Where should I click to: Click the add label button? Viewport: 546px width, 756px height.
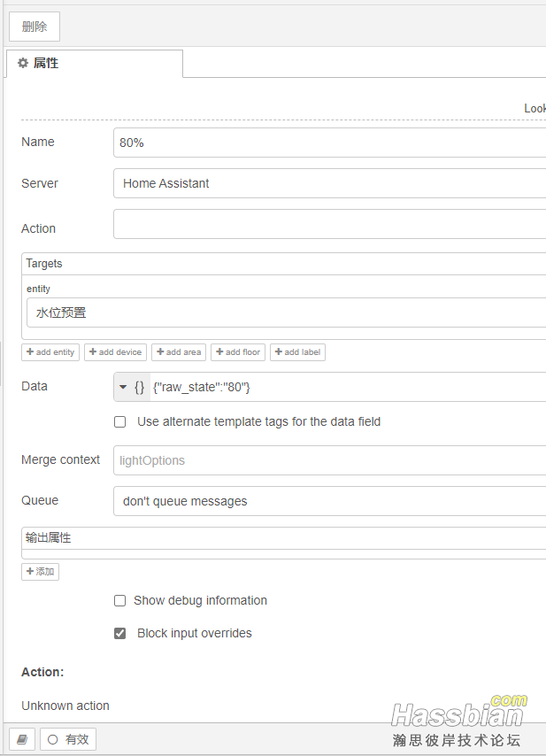(298, 352)
